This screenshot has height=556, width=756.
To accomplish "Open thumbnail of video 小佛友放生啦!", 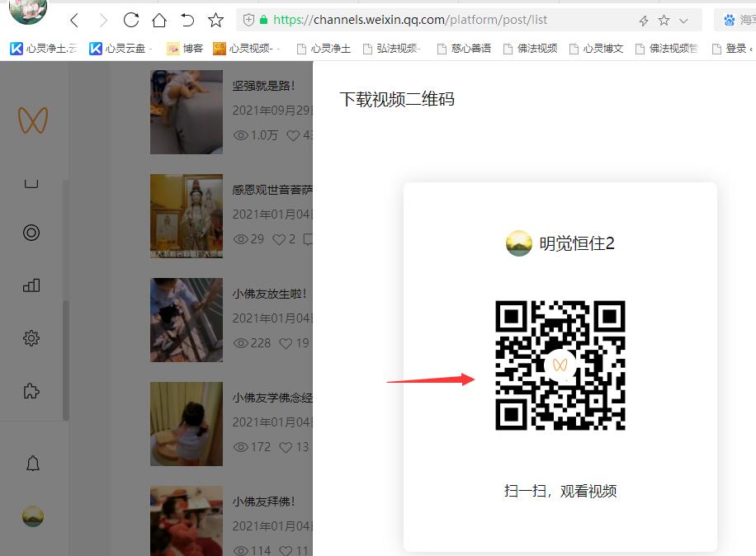I will tap(187, 320).
